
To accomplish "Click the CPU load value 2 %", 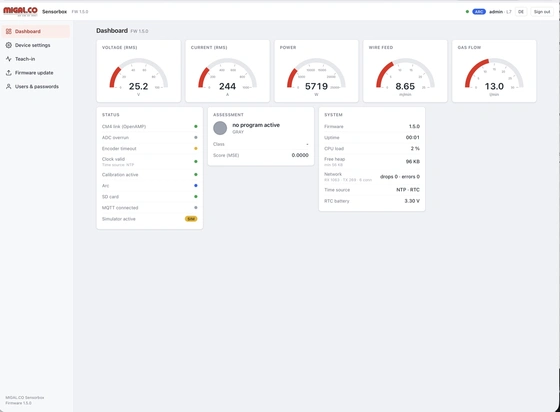I will [415, 149].
